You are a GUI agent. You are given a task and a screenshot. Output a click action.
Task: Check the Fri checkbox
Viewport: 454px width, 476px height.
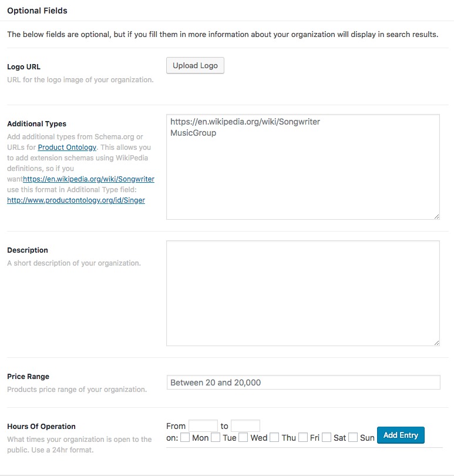click(x=303, y=437)
